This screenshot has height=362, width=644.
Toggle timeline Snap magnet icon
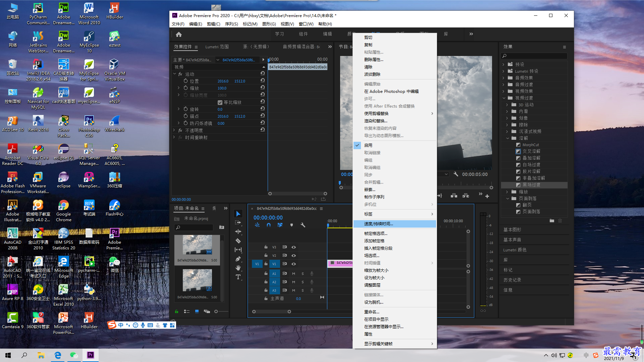269,225
